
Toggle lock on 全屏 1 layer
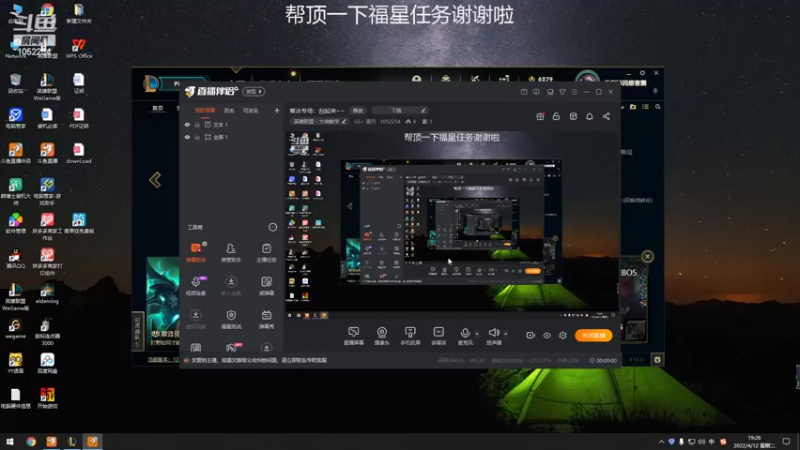[197, 137]
